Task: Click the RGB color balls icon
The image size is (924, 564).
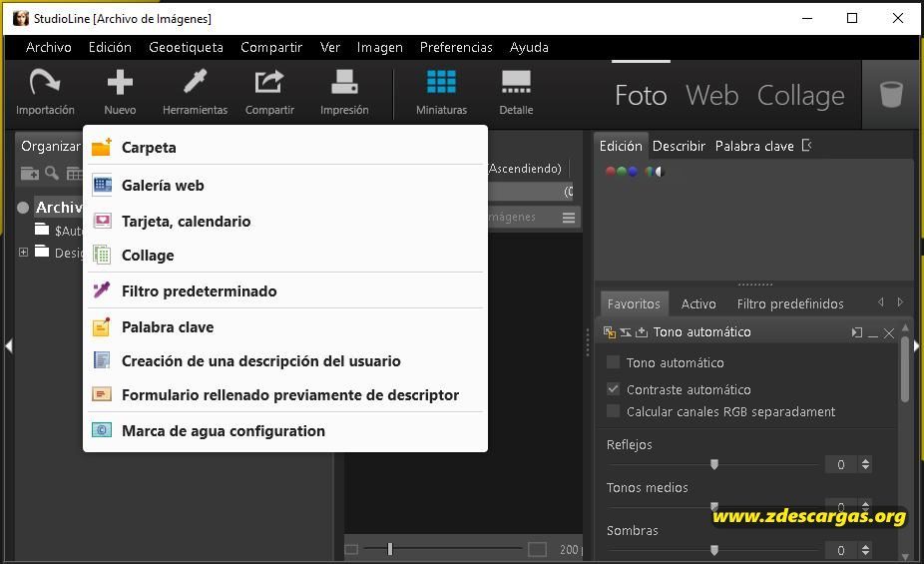Action: coord(622,172)
